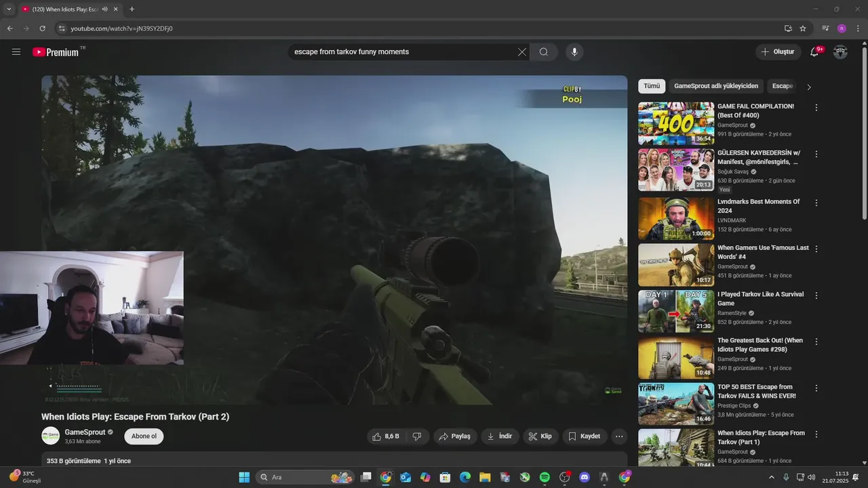
Task: Mute the tab via speaker icon
Action: [x=104, y=9]
